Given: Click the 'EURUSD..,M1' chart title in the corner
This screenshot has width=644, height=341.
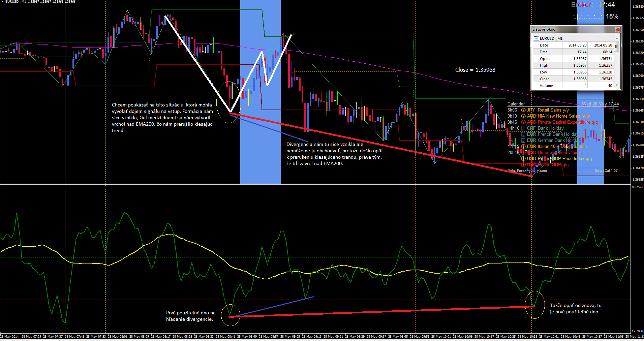Looking at the screenshot, I should tap(16, 2).
